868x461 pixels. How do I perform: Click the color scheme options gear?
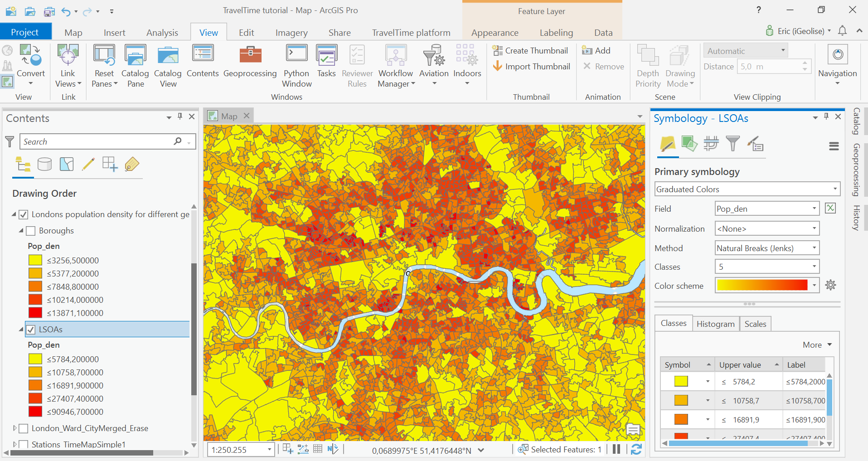point(830,285)
